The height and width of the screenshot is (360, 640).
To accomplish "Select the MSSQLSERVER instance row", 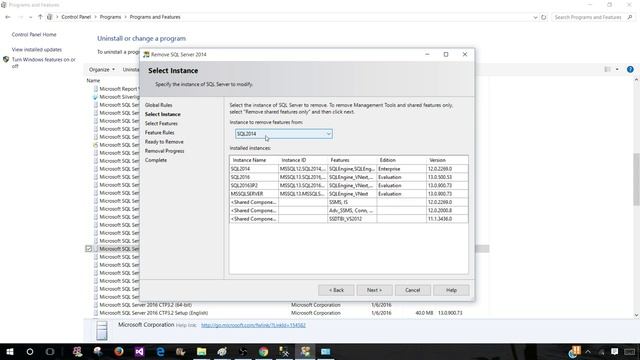I will (349, 194).
